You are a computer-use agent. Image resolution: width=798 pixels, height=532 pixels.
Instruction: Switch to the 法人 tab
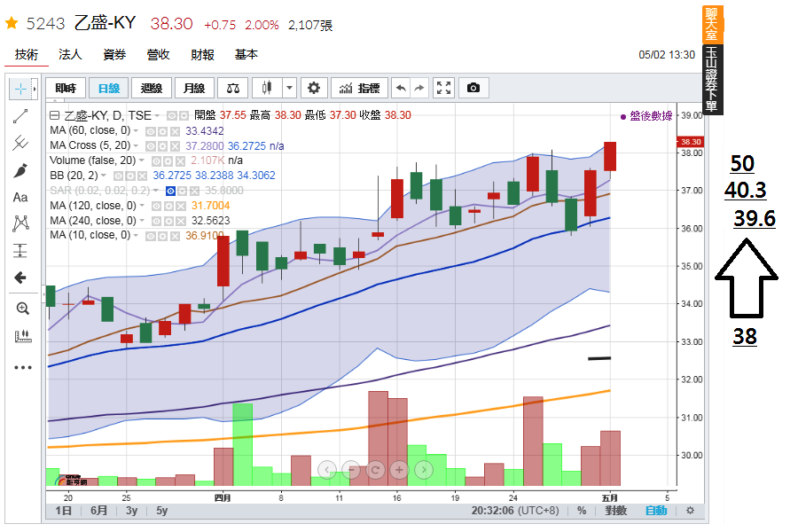(x=70, y=54)
